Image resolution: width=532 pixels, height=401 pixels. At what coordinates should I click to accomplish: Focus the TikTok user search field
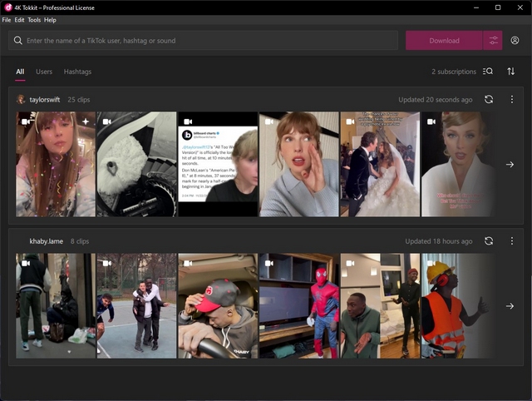[x=203, y=41]
